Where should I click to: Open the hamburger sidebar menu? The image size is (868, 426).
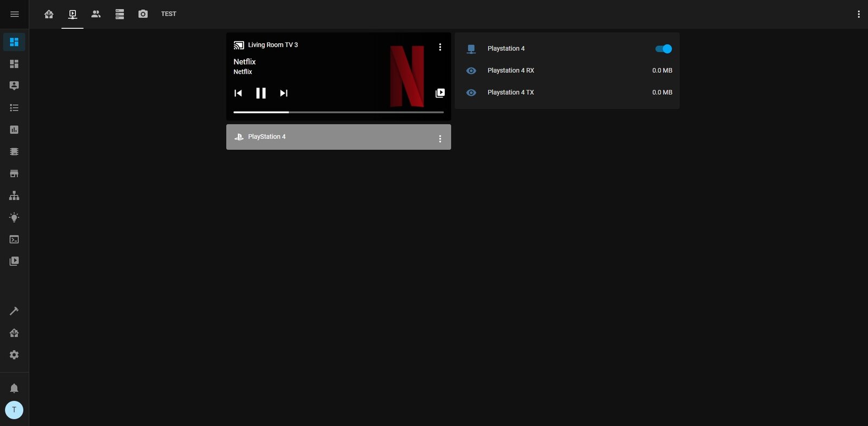click(x=15, y=14)
